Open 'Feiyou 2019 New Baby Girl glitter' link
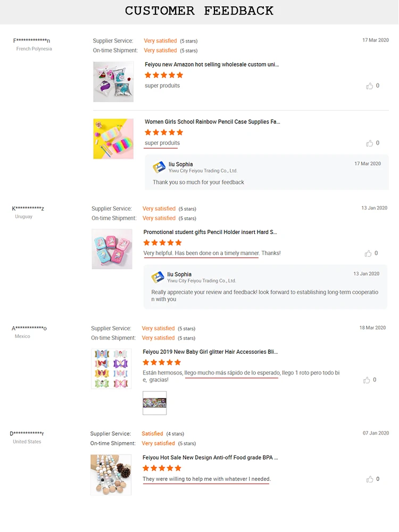This screenshot has height=532, width=399. tap(210, 352)
